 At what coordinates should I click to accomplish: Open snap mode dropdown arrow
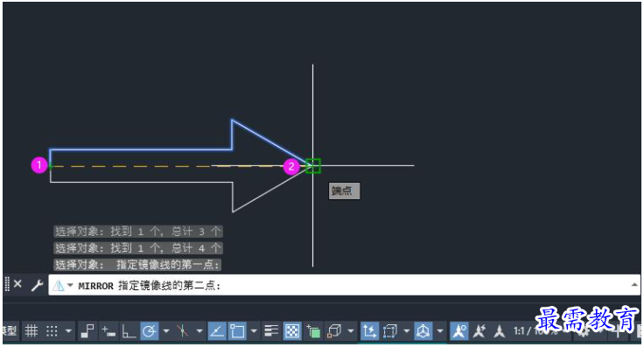click(68, 331)
